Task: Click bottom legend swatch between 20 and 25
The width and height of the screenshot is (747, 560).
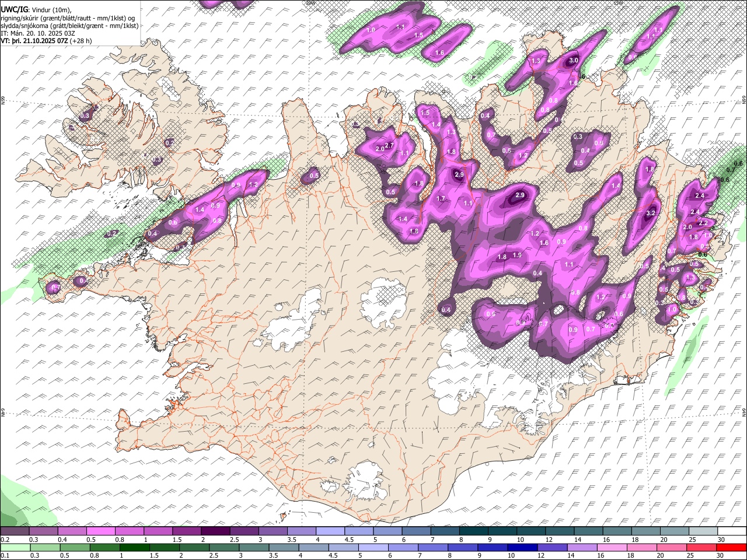Action: tap(672, 547)
